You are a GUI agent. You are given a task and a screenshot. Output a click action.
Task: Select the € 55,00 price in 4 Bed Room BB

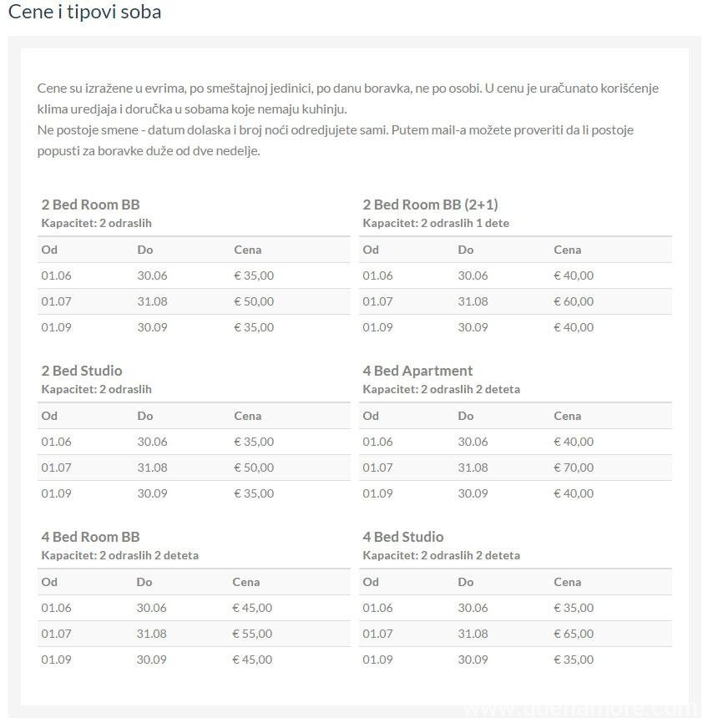coord(252,634)
